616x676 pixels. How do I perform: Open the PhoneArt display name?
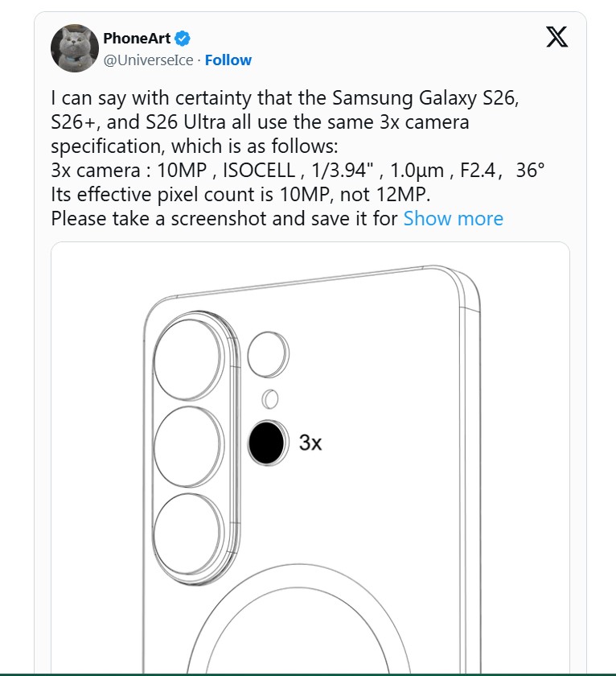pyautogui.click(x=137, y=39)
